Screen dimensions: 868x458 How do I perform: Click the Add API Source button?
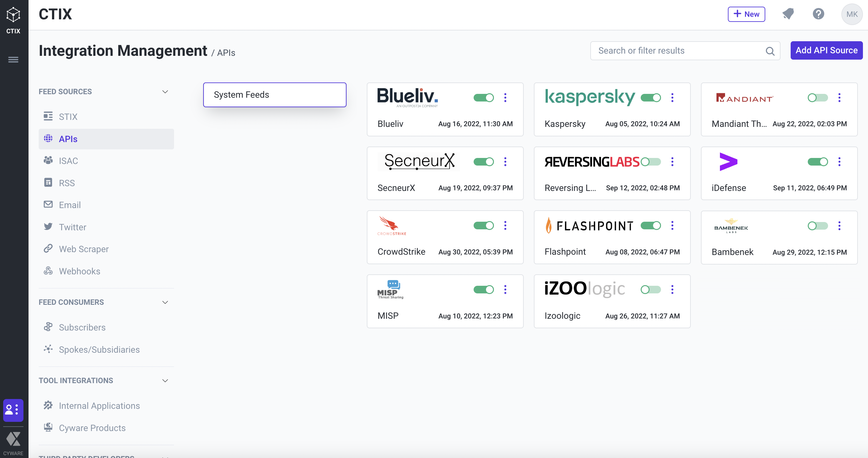[x=827, y=50]
